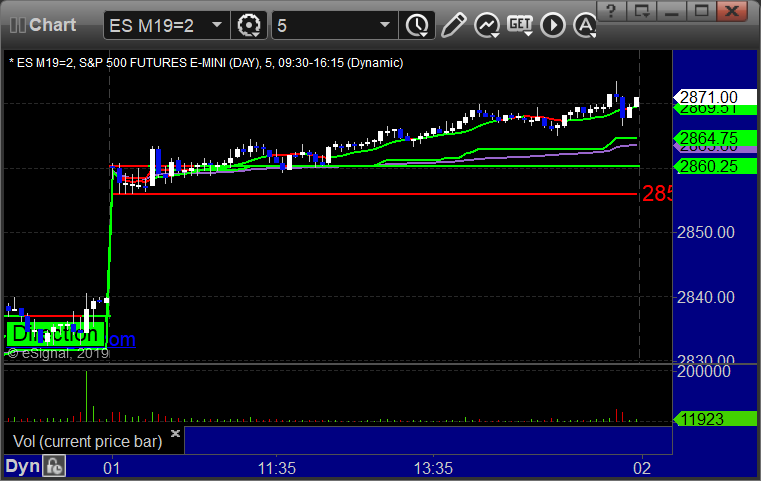Open the chart settings gear icon
This screenshot has width=761, height=481.
(248, 25)
